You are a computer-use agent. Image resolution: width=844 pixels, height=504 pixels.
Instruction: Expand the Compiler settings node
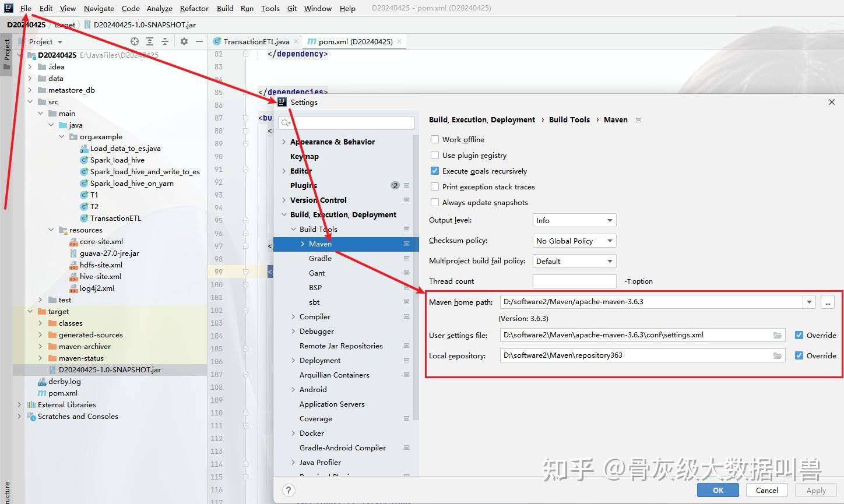(294, 316)
